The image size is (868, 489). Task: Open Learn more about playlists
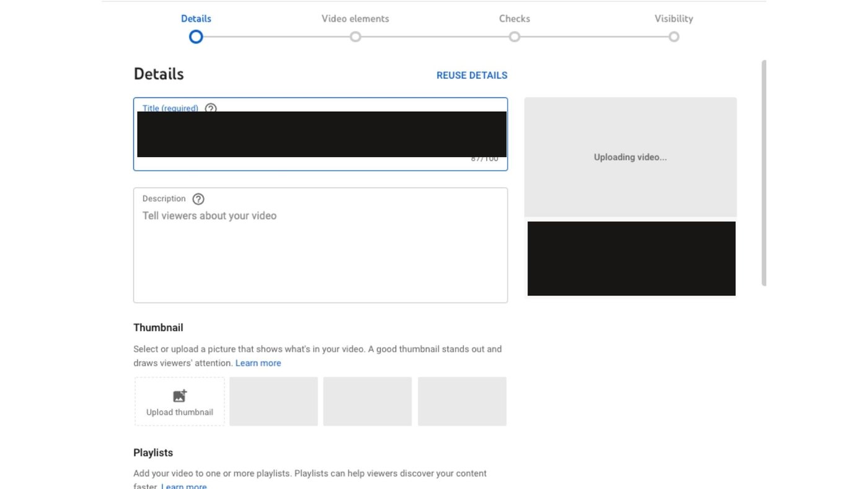(x=184, y=485)
